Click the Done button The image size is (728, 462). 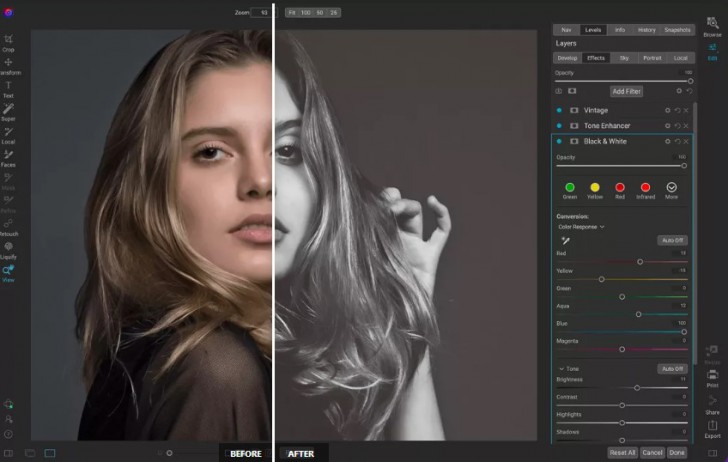[x=677, y=453]
